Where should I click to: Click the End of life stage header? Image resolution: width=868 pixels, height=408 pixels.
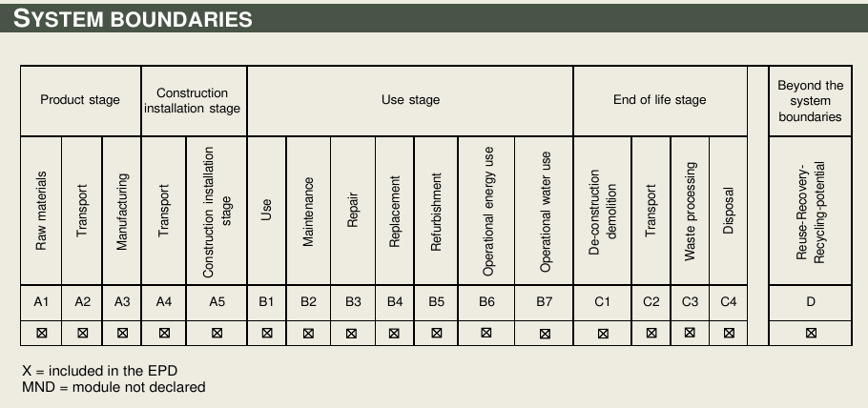(660, 100)
